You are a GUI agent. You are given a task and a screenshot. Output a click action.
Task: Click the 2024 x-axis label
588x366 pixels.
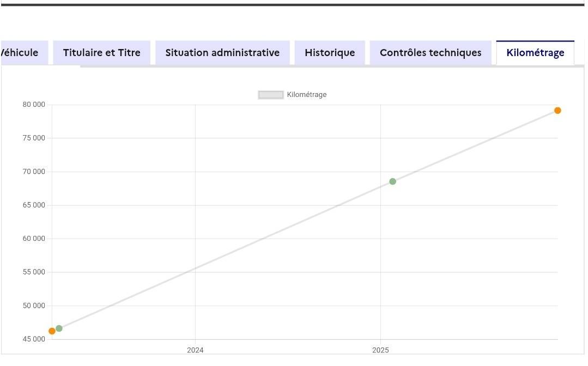click(195, 350)
